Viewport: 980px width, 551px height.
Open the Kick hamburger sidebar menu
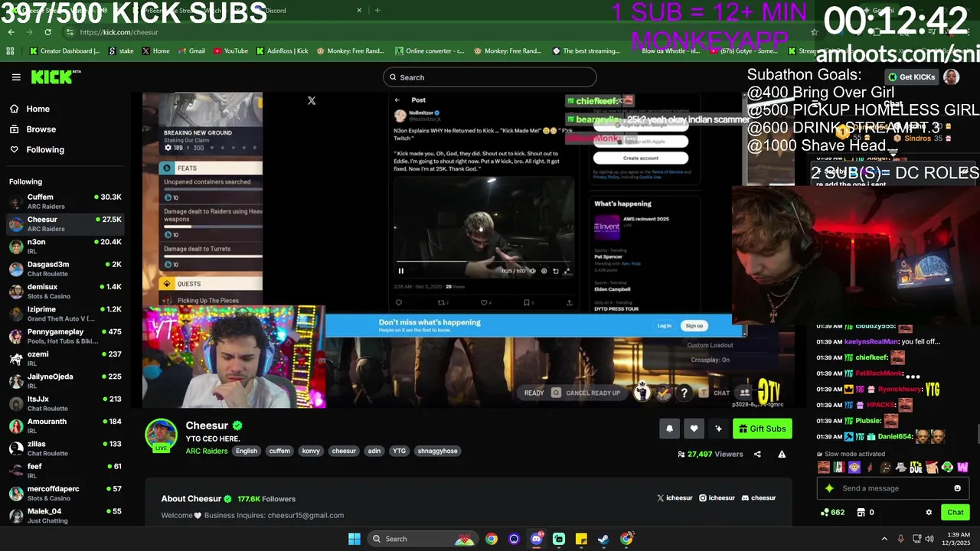click(16, 77)
